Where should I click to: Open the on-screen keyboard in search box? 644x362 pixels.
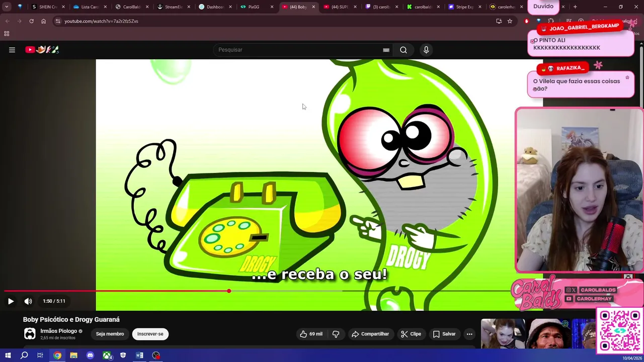(x=386, y=50)
